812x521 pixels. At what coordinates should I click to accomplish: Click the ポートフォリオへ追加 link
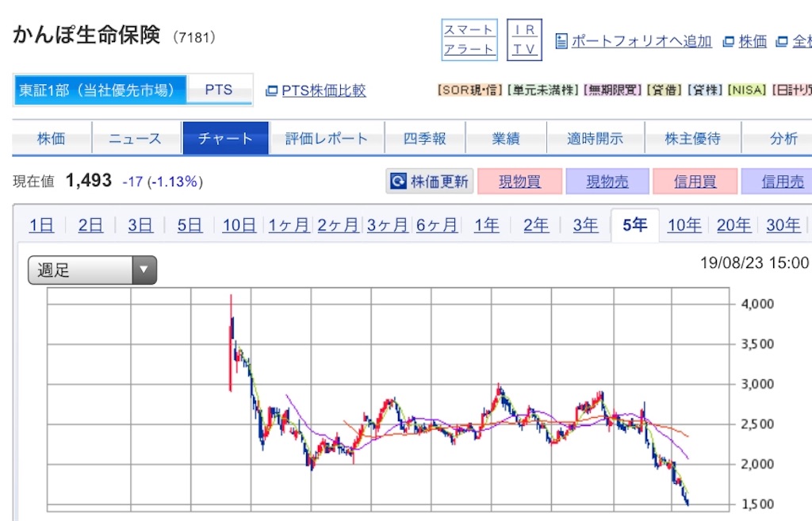[x=642, y=41]
